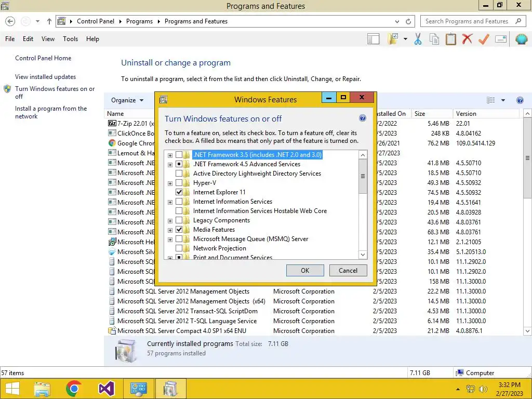
Task: Click the Windows Features list scrollbar thumb
Action: tap(363, 176)
